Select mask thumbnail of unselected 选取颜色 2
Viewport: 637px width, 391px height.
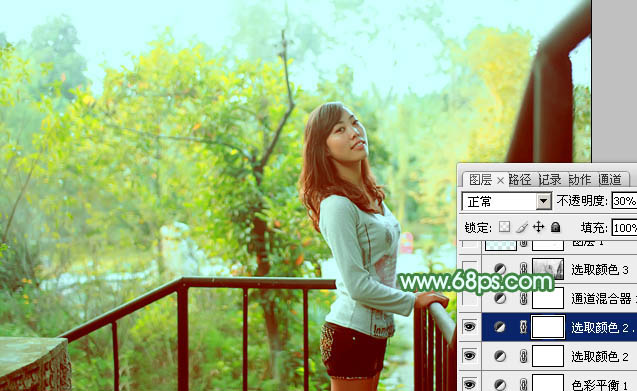[548, 356]
